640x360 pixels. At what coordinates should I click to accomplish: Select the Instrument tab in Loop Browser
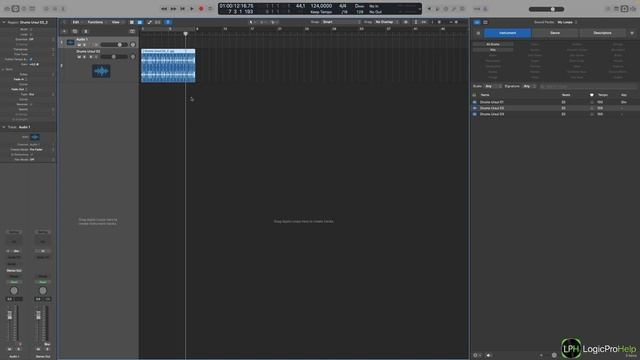[x=508, y=33]
